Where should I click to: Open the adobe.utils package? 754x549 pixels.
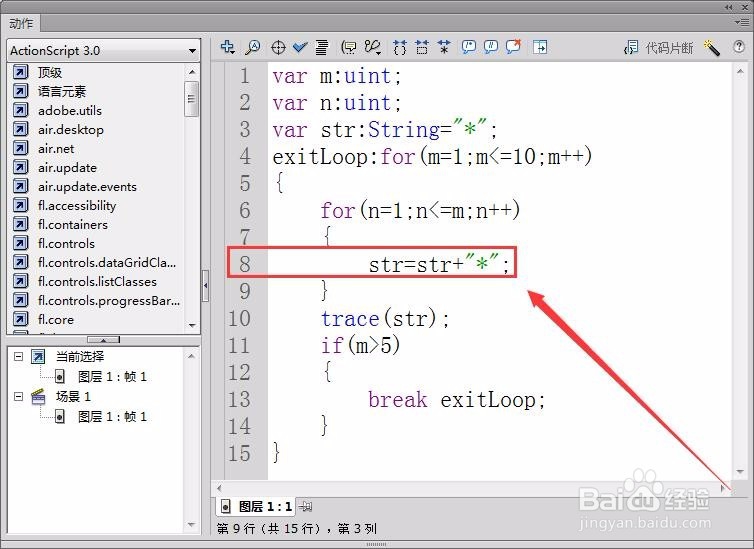pos(70,111)
